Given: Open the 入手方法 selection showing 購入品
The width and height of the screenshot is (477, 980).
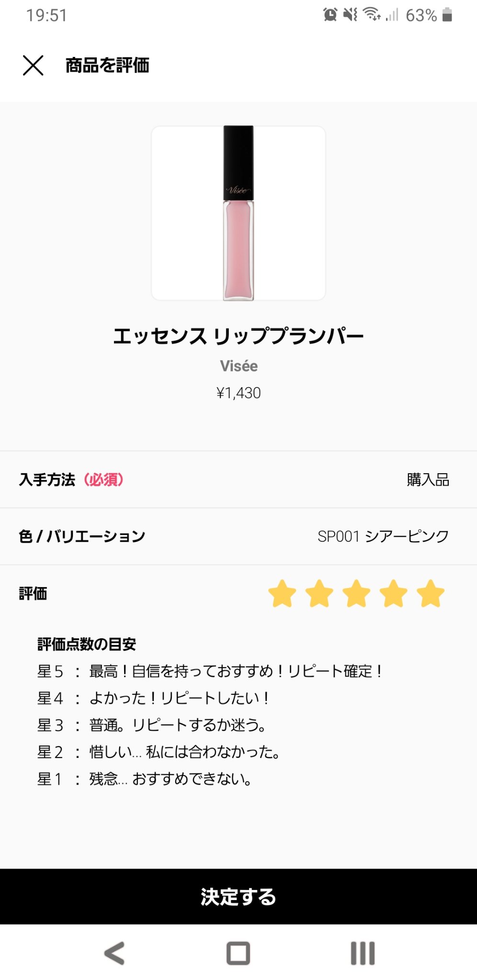Looking at the screenshot, I should pyautogui.click(x=428, y=479).
